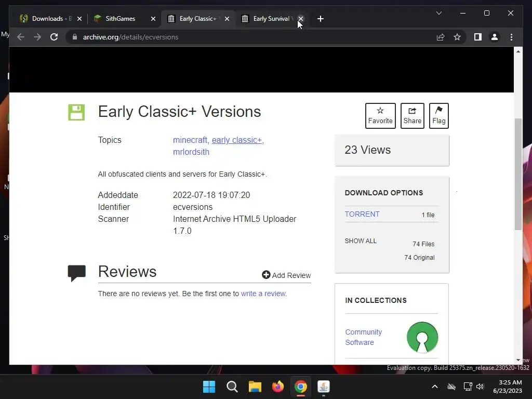Switch to the SithGames tab
The image size is (532, 399).
(124, 19)
